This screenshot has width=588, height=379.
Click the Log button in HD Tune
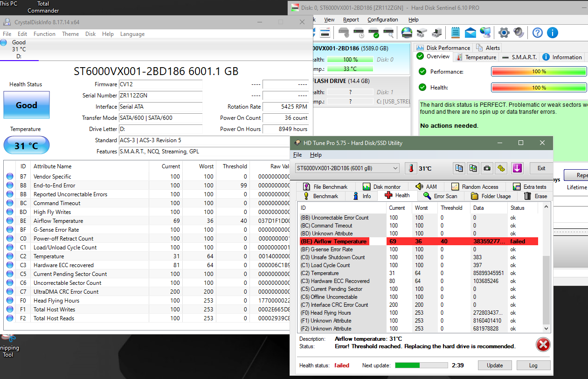click(x=533, y=365)
